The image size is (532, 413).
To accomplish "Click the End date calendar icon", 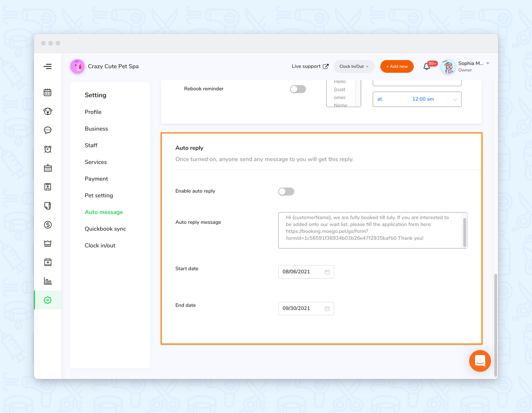I will point(327,309).
